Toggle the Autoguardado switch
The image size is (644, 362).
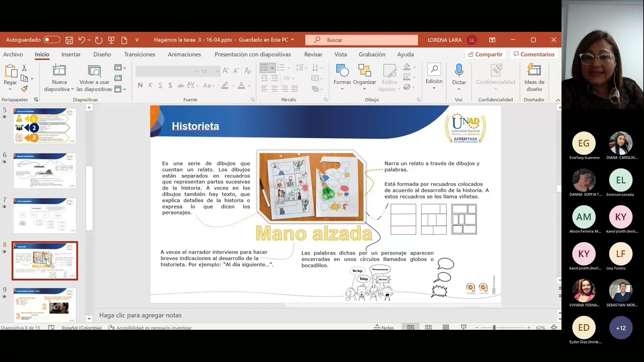(x=51, y=40)
